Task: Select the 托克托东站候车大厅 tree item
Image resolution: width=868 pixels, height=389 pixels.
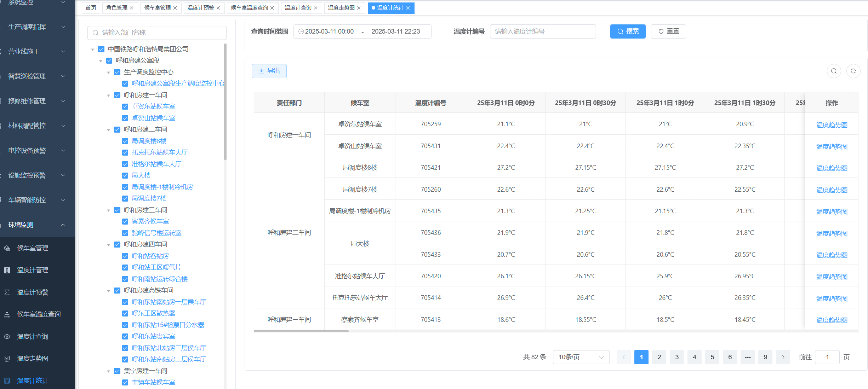Action: coord(160,152)
